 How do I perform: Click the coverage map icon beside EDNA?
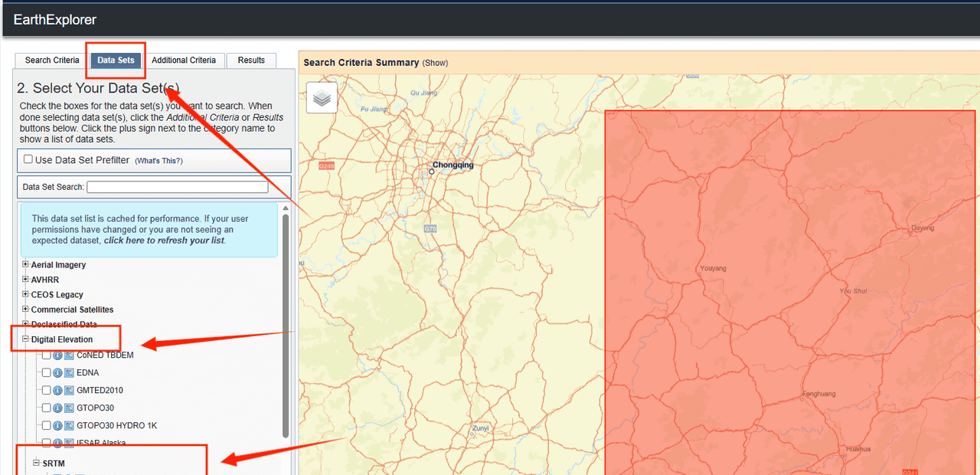69,373
